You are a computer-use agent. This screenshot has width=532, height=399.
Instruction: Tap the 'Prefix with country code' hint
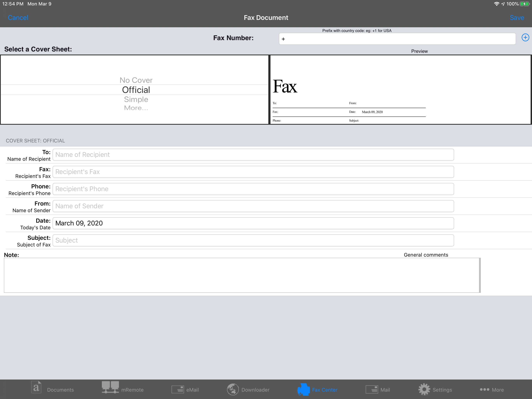coord(357,31)
